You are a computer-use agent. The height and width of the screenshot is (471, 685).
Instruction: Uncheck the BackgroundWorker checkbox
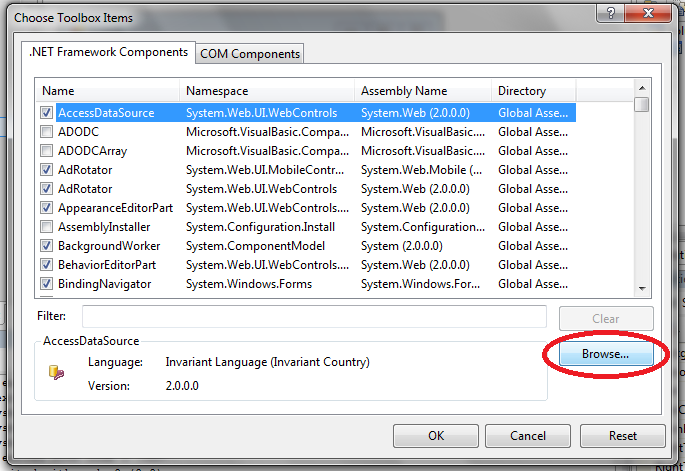point(46,246)
